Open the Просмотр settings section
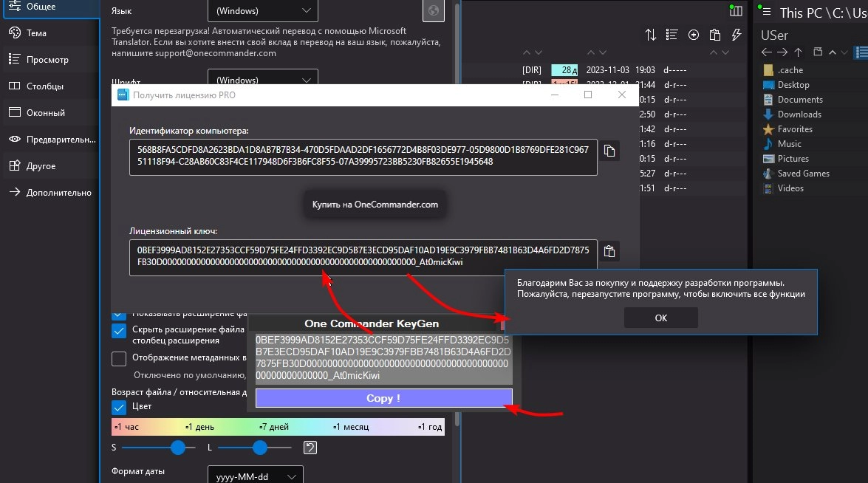This screenshot has width=868, height=483. [49, 60]
